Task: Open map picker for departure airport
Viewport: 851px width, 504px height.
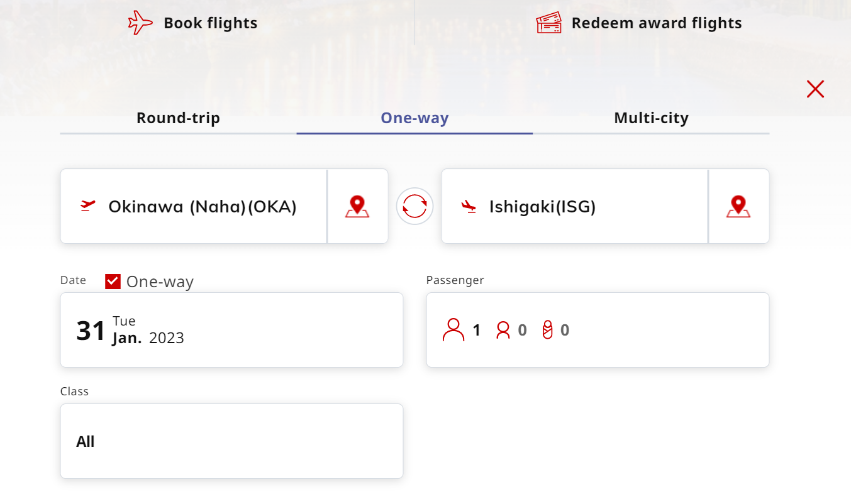Action: tap(357, 206)
